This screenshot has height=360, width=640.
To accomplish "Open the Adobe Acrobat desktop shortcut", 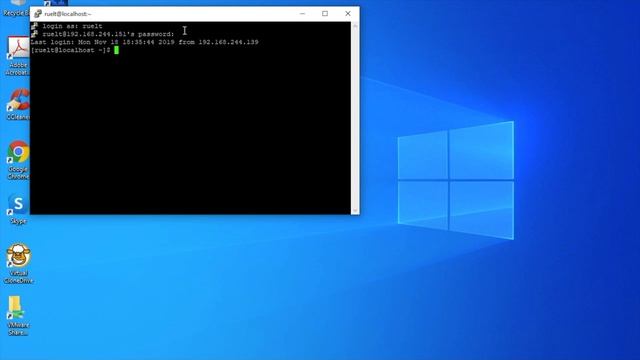I will click(18, 56).
